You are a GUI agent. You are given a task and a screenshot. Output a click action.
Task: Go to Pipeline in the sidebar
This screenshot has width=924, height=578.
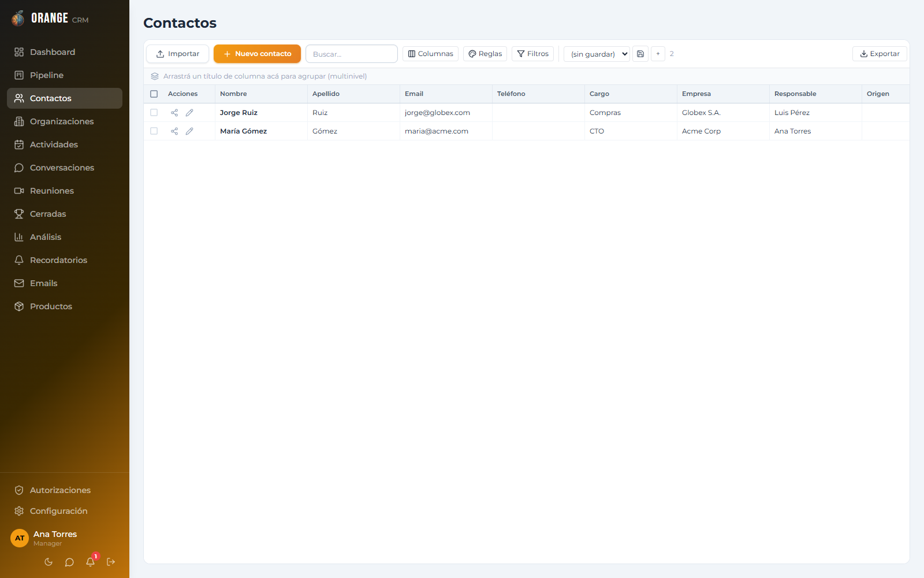[65, 75]
